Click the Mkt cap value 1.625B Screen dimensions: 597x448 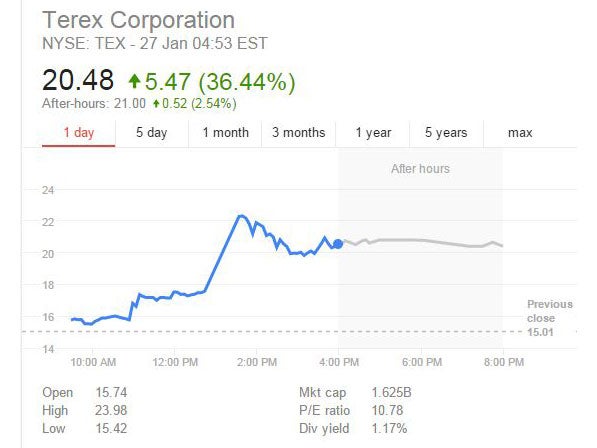[x=391, y=392]
